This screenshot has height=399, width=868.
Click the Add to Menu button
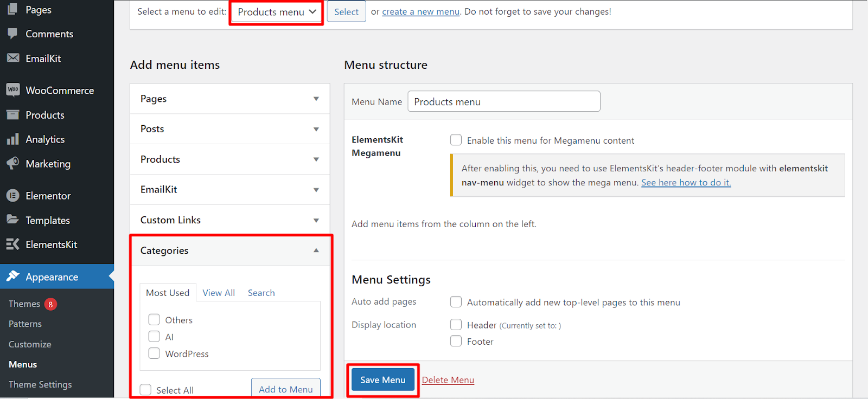point(286,389)
